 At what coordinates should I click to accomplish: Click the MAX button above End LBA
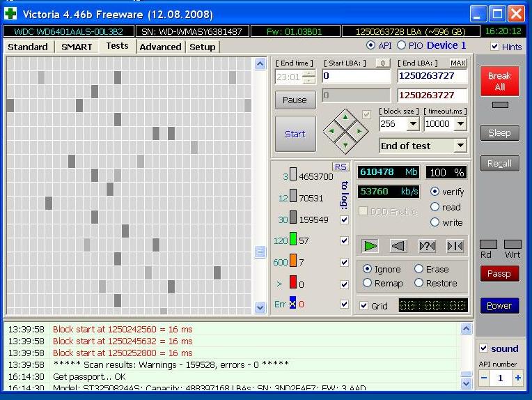[457, 63]
